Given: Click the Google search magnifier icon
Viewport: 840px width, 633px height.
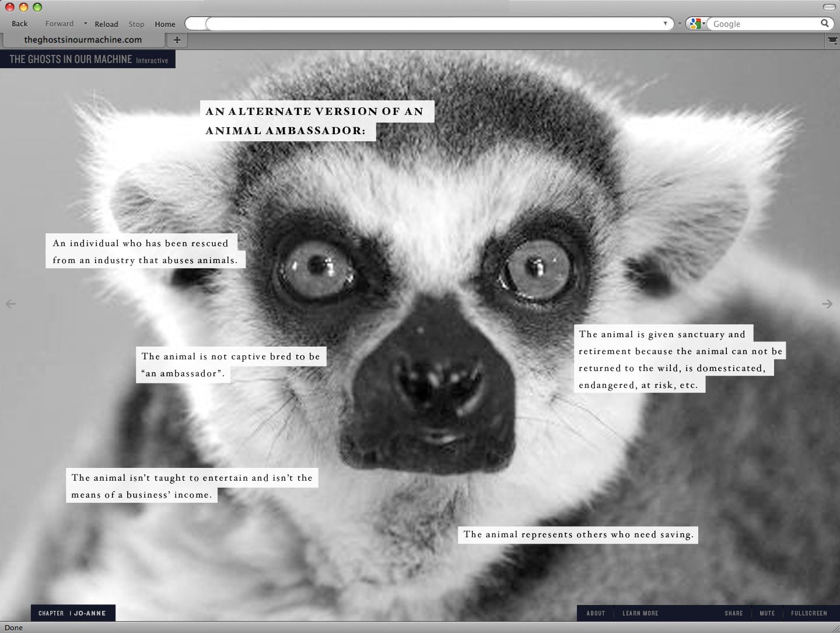Looking at the screenshot, I should tap(824, 23).
